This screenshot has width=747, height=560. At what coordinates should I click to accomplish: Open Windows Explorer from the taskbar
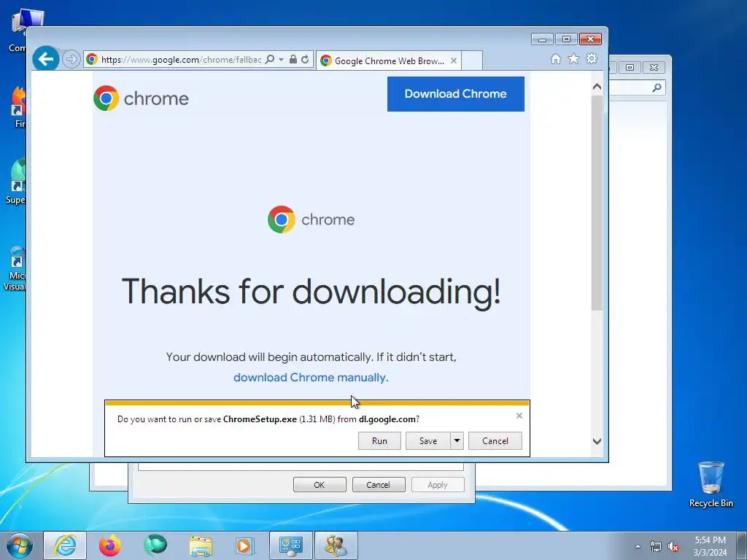pos(201,545)
